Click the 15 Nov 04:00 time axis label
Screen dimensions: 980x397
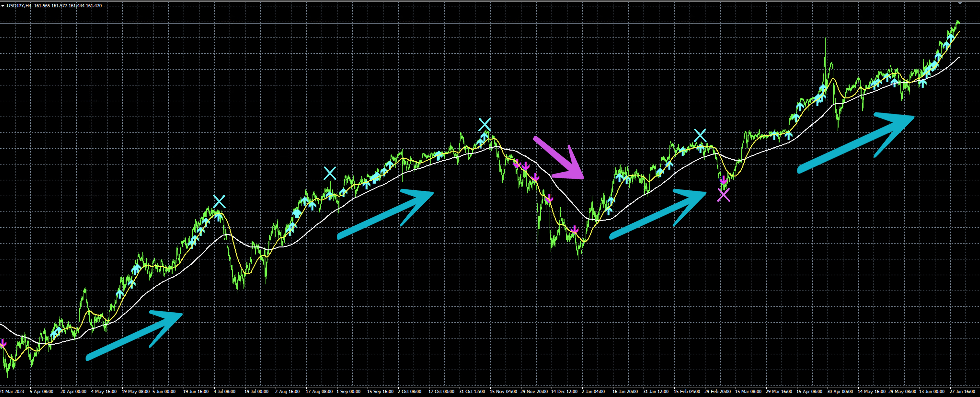click(x=503, y=391)
